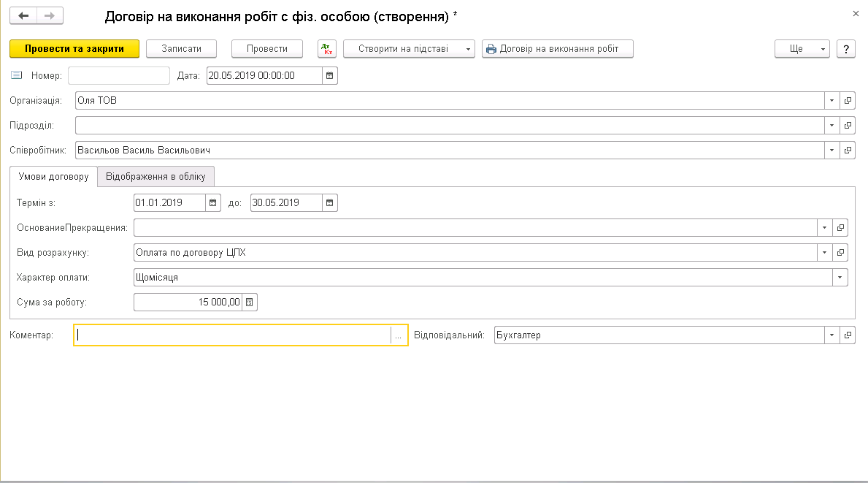Open calendar for Термін з start date
The width and height of the screenshot is (868, 483).
[x=213, y=202]
